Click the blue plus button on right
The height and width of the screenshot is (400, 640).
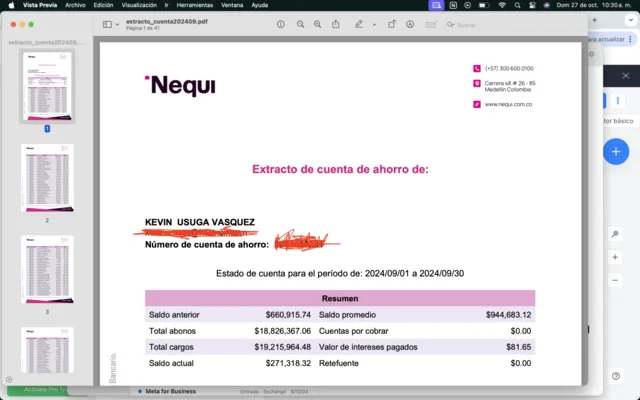616,152
